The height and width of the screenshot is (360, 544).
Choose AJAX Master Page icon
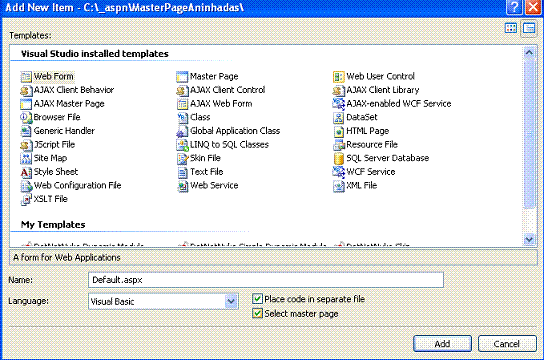[26, 104]
